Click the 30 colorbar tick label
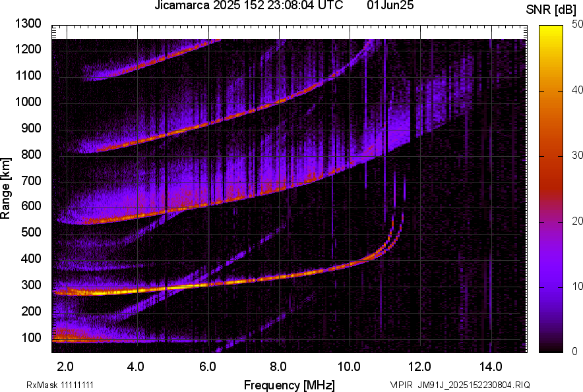Image resolution: width=583 pixels, height=392 pixels. click(577, 155)
